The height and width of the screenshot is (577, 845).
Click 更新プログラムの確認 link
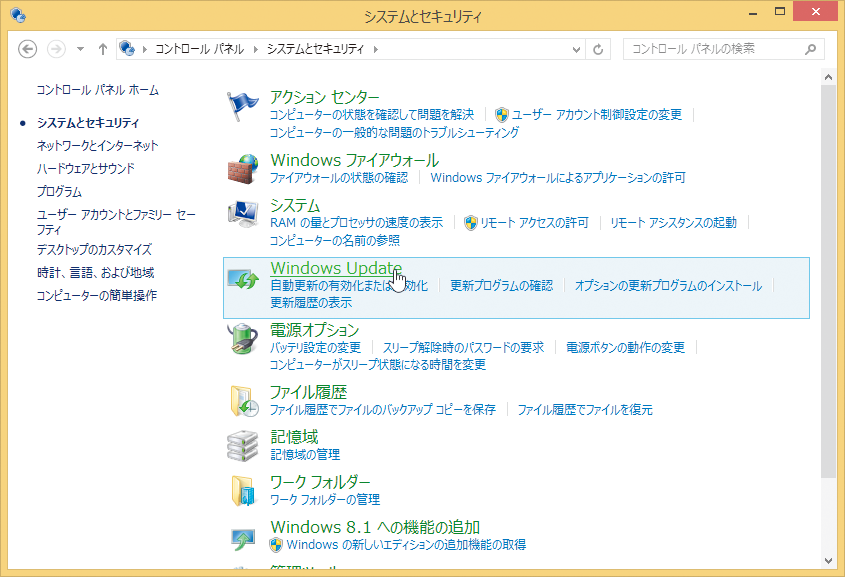point(501,286)
